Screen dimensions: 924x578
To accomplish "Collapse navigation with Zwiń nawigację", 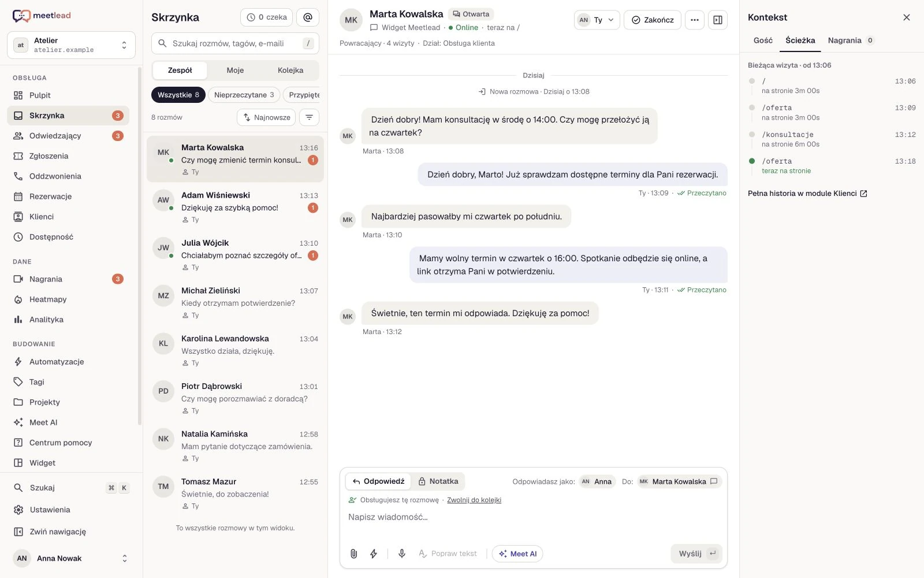I will (71, 532).
